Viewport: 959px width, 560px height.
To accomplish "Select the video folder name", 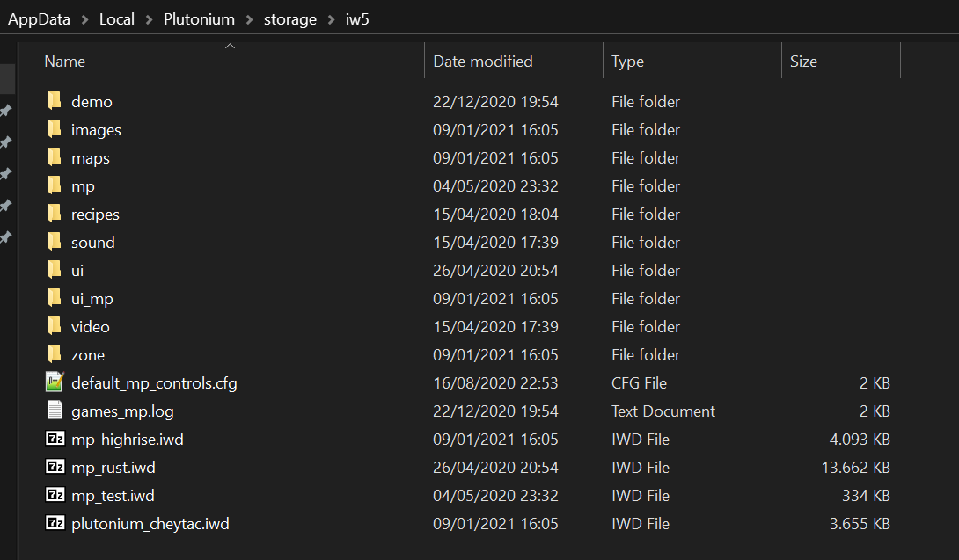I will click(x=91, y=326).
